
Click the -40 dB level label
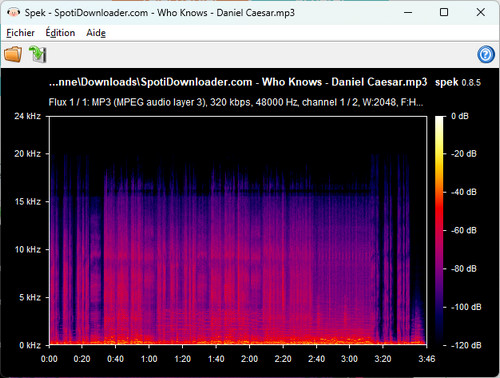pyautogui.click(x=464, y=192)
